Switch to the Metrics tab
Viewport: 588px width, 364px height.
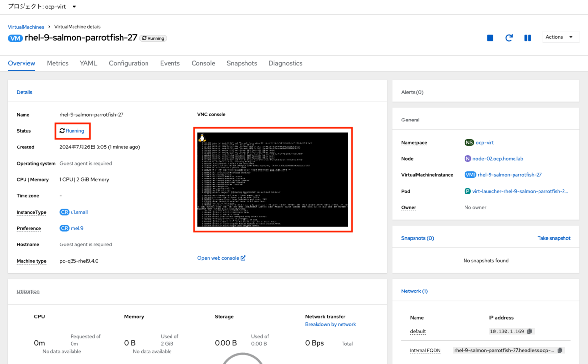point(57,63)
